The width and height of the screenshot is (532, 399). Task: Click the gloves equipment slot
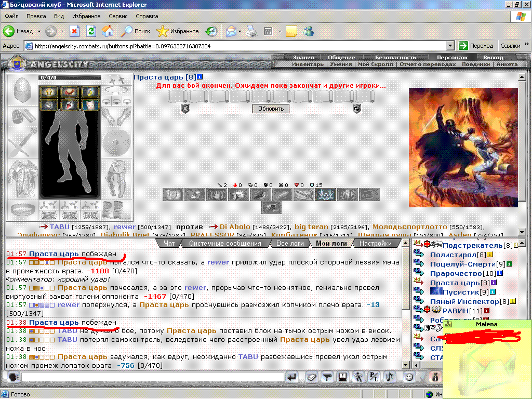(116, 117)
